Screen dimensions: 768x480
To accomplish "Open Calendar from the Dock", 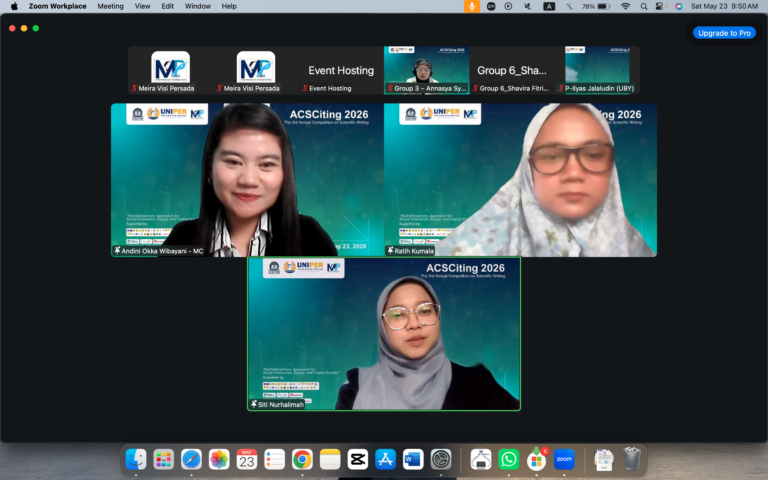I will [x=247, y=459].
